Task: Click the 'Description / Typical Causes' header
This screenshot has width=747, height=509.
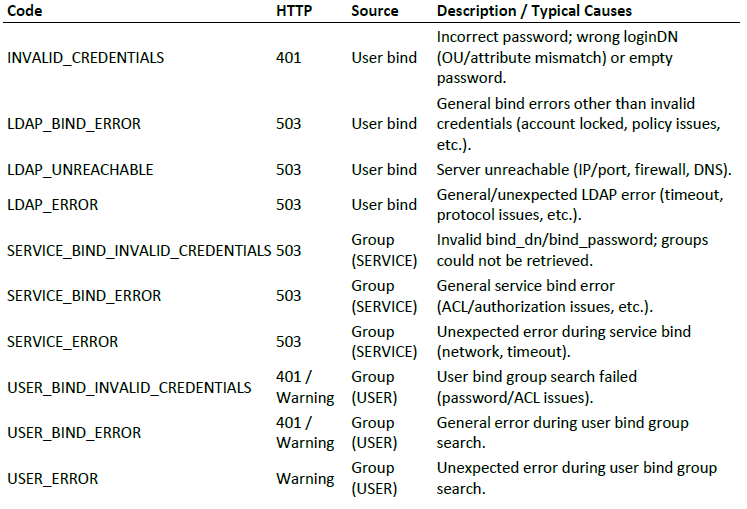Action: 534,10
